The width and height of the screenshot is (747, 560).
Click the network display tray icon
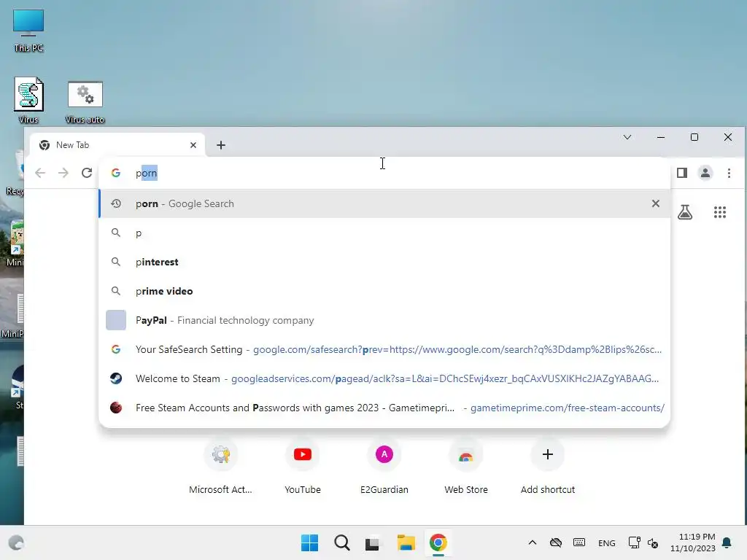634,542
